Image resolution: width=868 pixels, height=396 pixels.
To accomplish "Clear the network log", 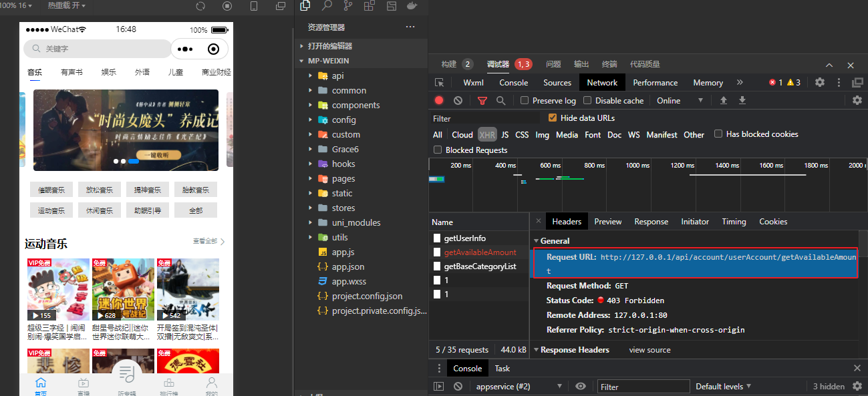I will (458, 101).
